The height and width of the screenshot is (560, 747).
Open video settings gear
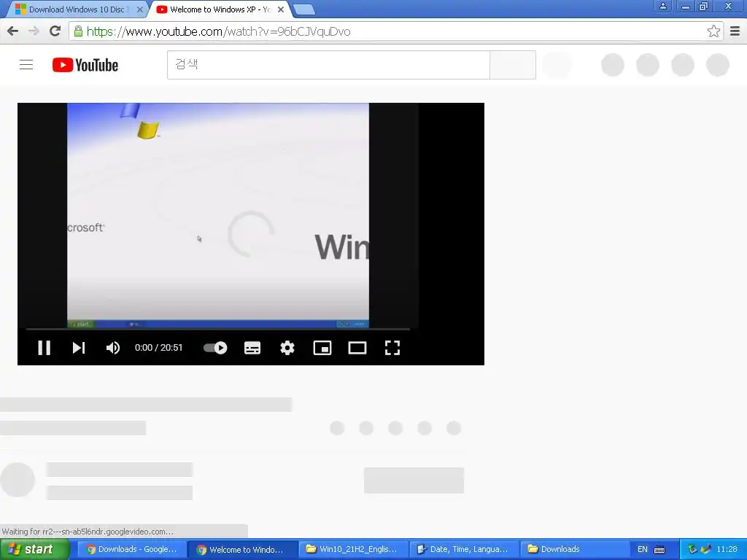click(x=287, y=348)
